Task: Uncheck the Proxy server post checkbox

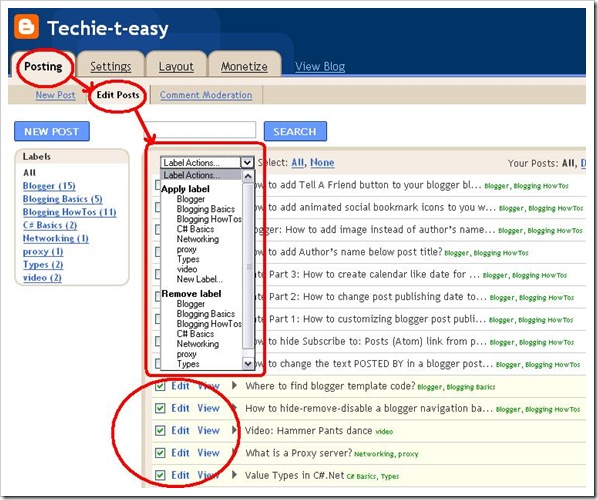Action: click(x=160, y=453)
